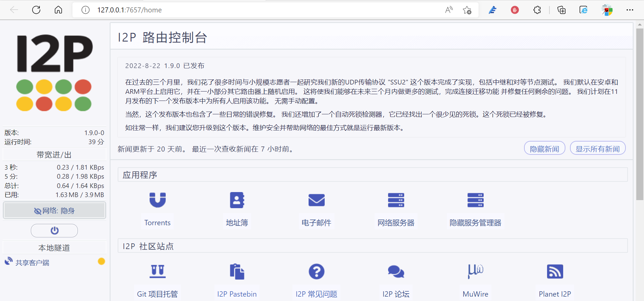Click the I2P logo in sidebar

pos(54,72)
